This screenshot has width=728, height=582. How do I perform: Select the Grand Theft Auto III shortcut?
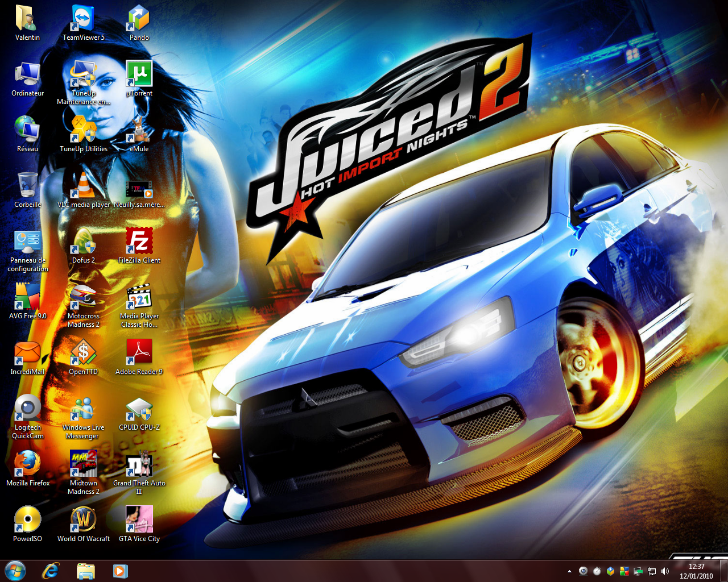tap(139, 472)
